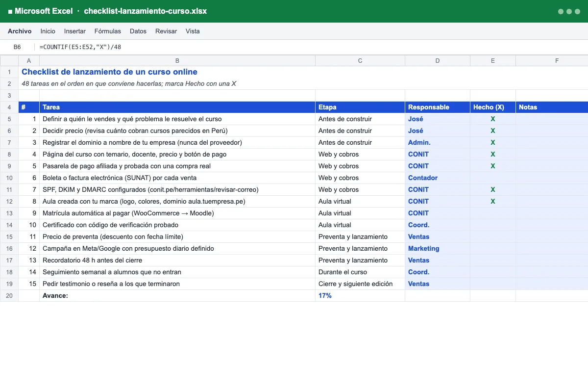Click the subtitle '48 tareas en el orden...'
Viewport: 588px width, 368px height.
pos(129,83)
